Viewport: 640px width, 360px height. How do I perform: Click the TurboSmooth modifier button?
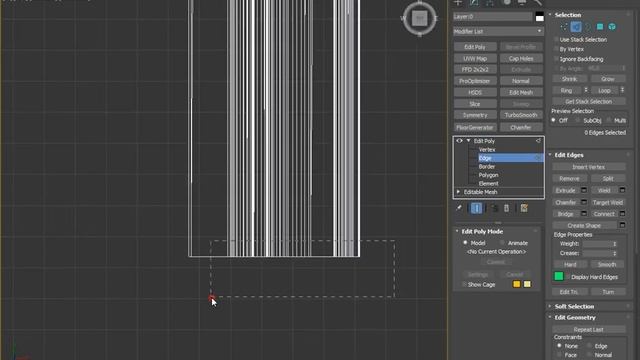click(x=521, y=115)
